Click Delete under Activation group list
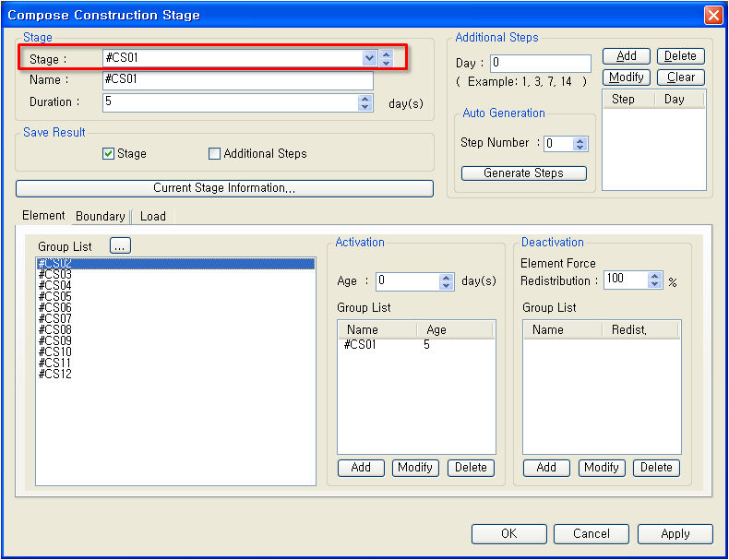 [x=471, y=468]
